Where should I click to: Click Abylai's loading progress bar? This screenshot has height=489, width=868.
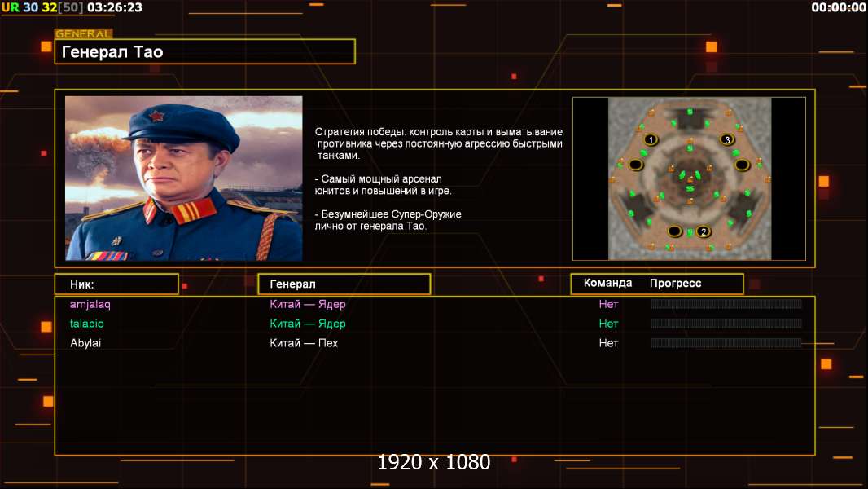click(x=726, y=343)
